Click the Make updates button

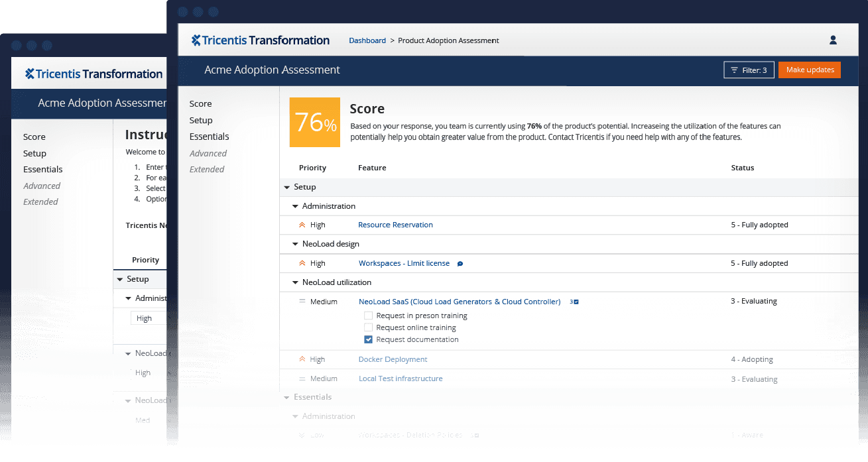click(809, 70)
